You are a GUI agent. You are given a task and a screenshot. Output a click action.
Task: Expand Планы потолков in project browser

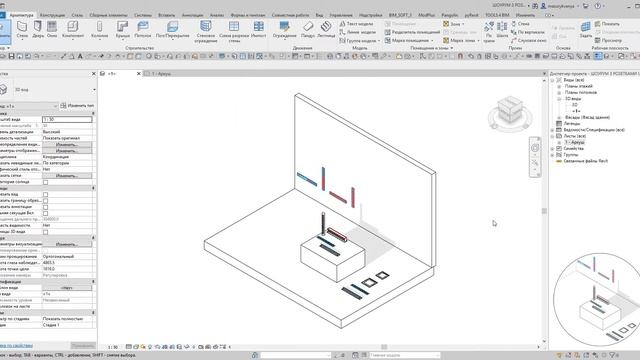(x=559, y=93)
